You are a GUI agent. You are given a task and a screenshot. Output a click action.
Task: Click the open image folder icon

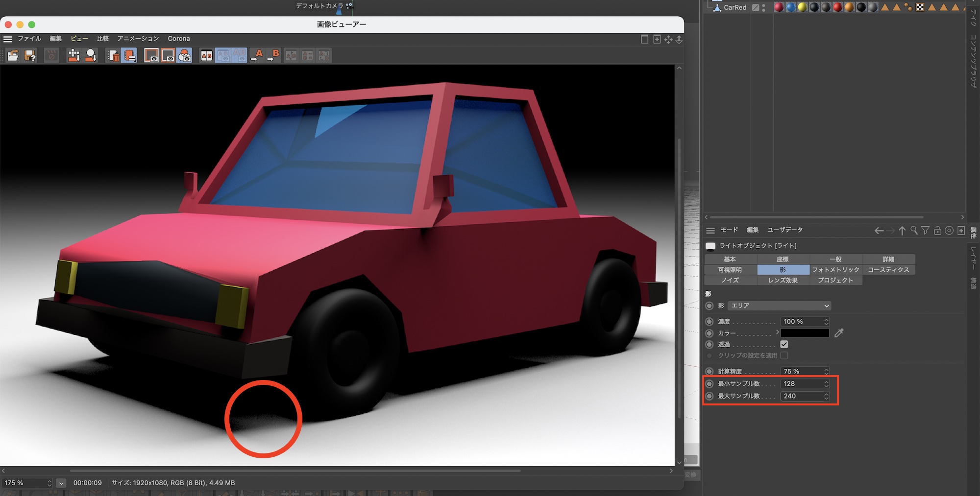[13, 55]
